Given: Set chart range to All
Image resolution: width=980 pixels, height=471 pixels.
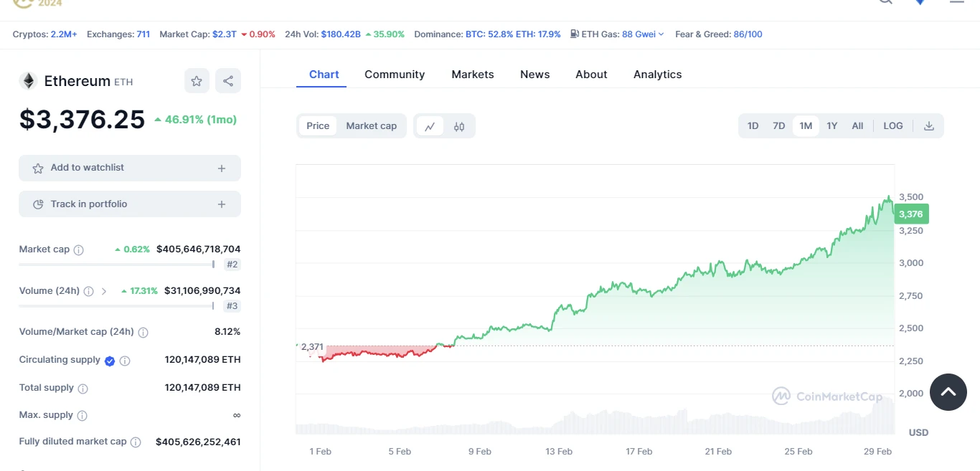Looking at the screenshot, I should click(857, 126).
